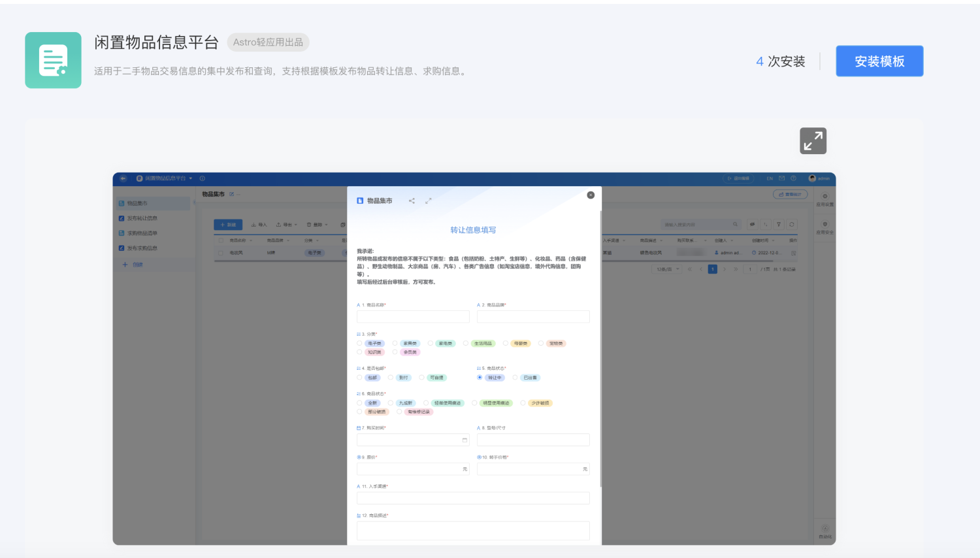Open 应用安全 shield icon in right panel
Viewport: 980px width, 558px height.
(x=825, y=224)
